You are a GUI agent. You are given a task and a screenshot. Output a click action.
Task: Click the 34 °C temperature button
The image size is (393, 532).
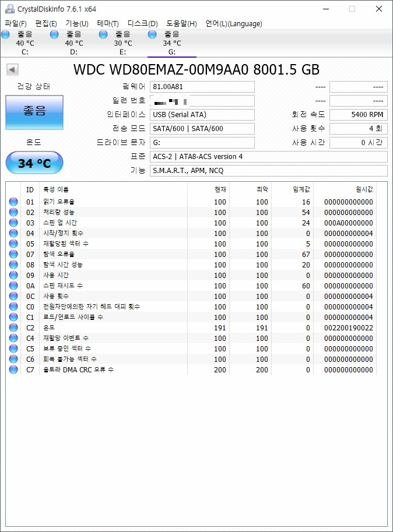click(x=34, y=163)
